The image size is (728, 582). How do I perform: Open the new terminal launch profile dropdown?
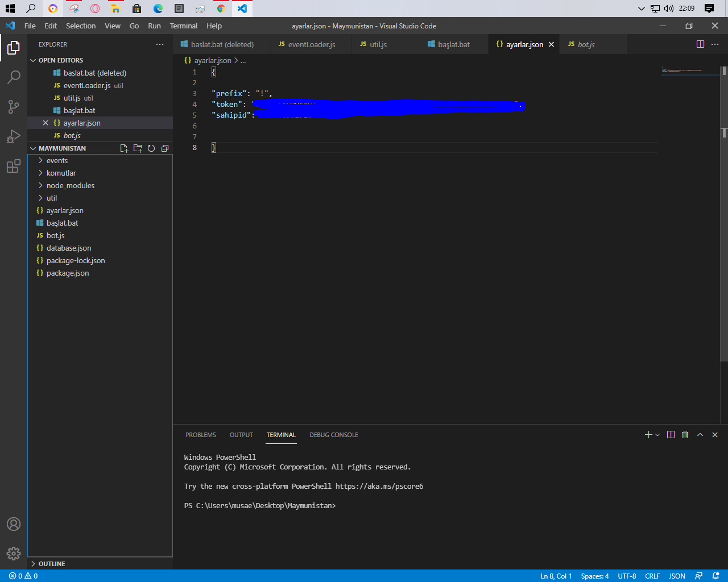point(657,435)
